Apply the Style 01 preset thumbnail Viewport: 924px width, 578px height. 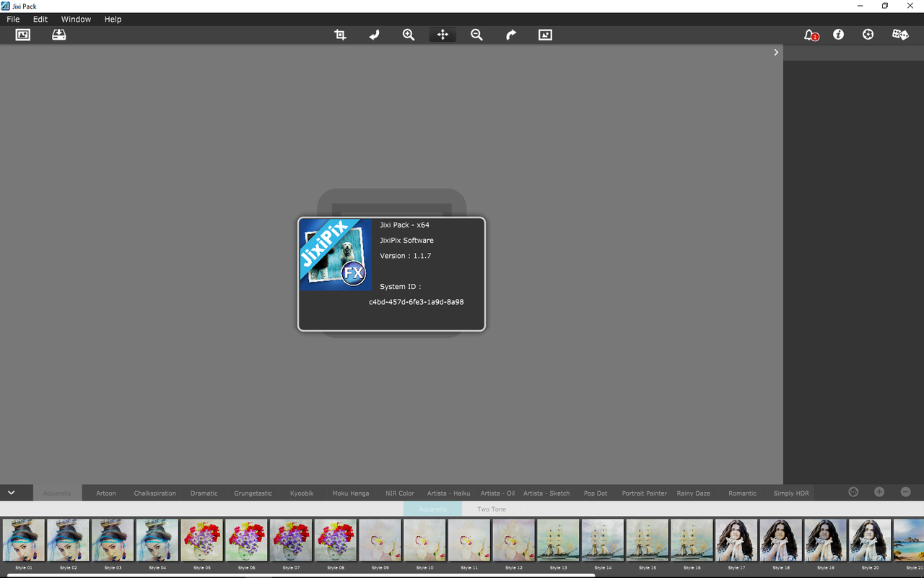(x=24, y=540)
